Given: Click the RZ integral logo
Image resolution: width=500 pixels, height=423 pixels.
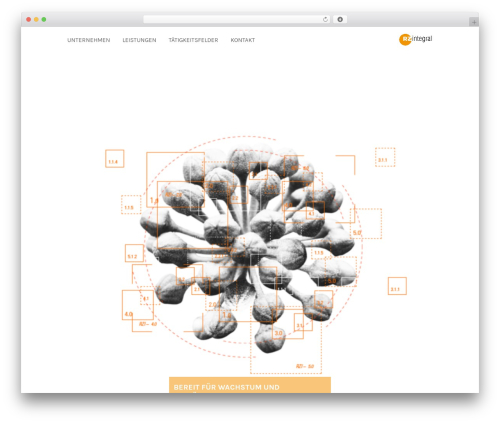Looking at the screenshot, I should 415,39.
